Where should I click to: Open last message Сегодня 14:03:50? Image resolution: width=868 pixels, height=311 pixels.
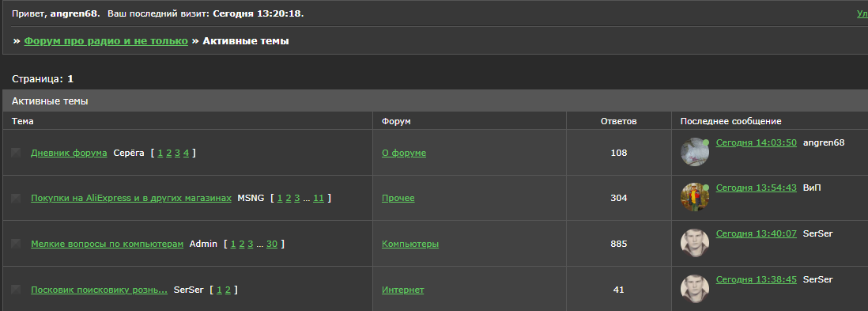coord(757,142)
